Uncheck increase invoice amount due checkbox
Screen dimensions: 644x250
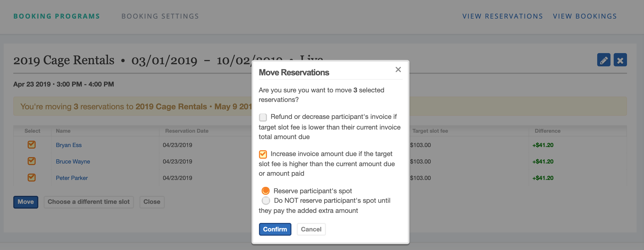263,154
